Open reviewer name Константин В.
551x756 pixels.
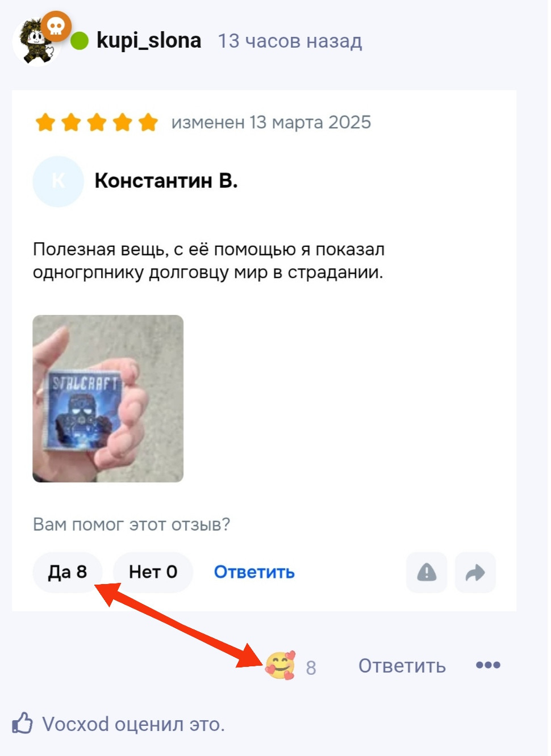click(166, 180)
